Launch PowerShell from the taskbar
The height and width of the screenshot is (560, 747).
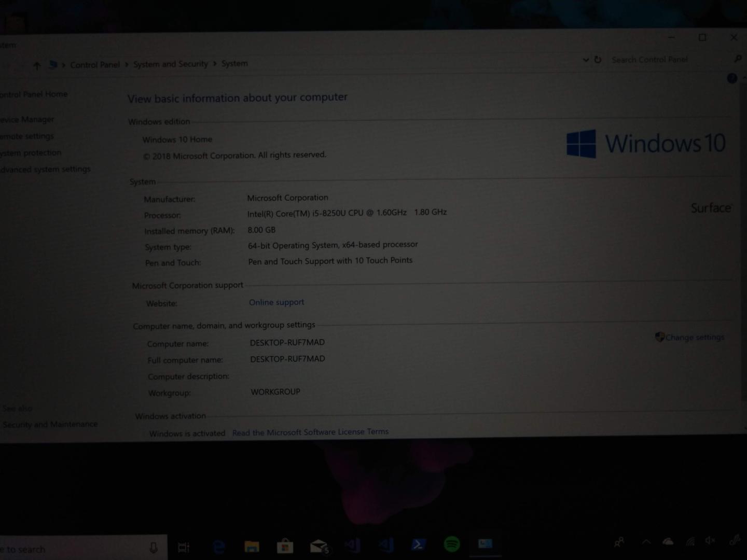tap(418, 544)
